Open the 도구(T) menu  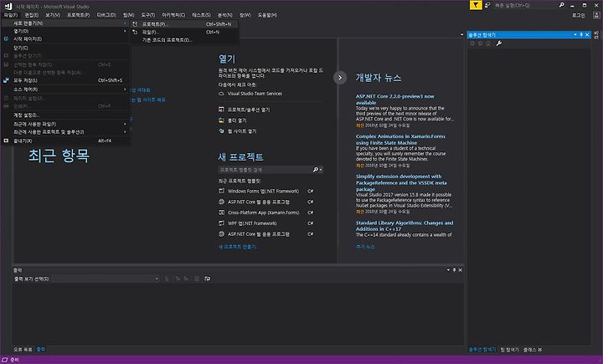point(148,15)
